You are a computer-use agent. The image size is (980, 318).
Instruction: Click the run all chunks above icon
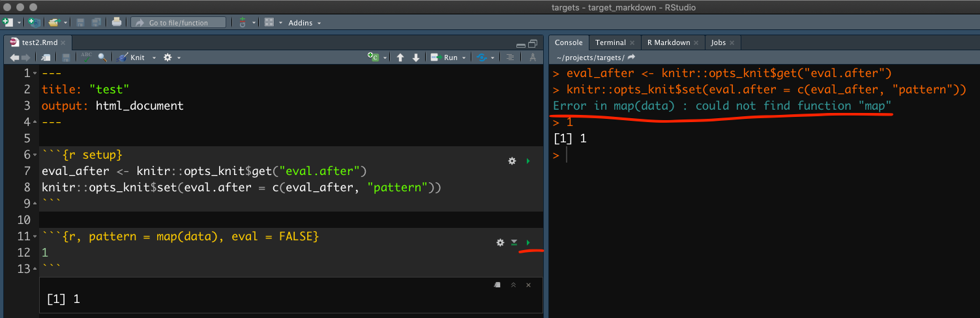[x=514, y=242]
